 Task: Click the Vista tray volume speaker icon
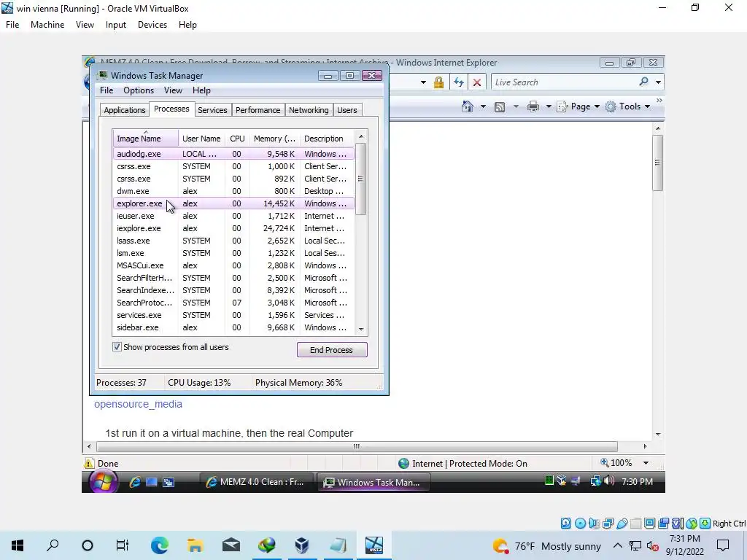point(609,481)
